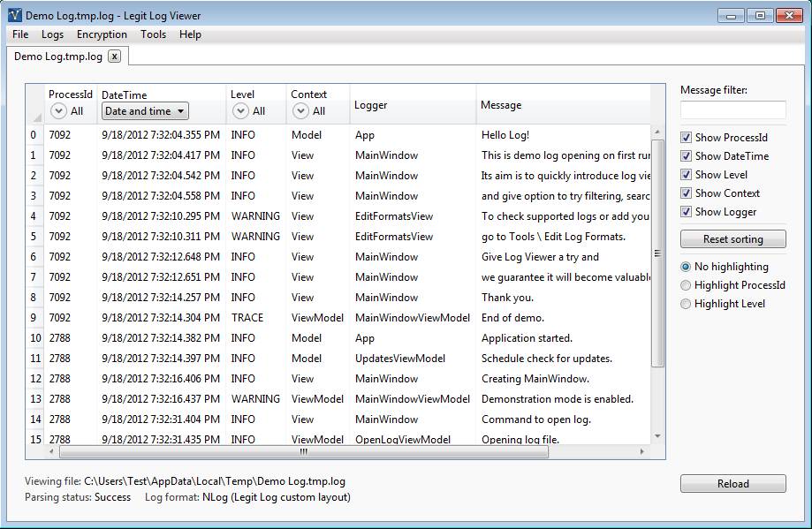This screenshot has width=812, height=529.
Task: Select the Highlight Level radio button
Action: point(686,304)
